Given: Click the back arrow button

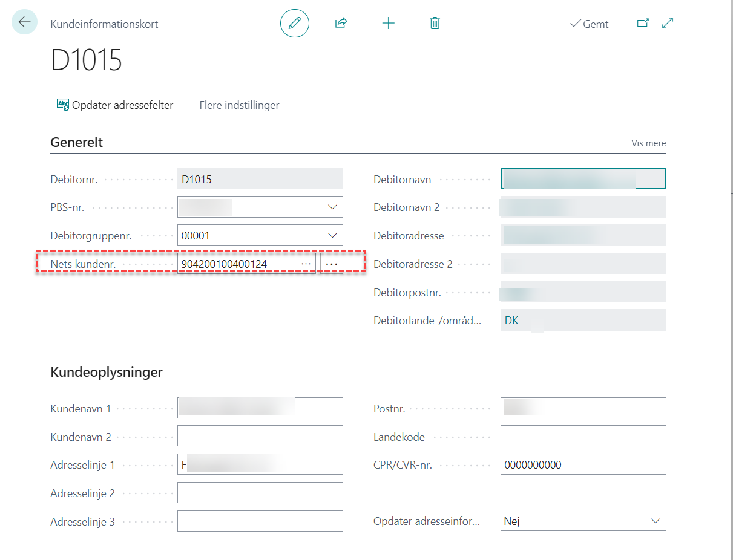Looking at the screenshot, I should [x=24, y=22].
